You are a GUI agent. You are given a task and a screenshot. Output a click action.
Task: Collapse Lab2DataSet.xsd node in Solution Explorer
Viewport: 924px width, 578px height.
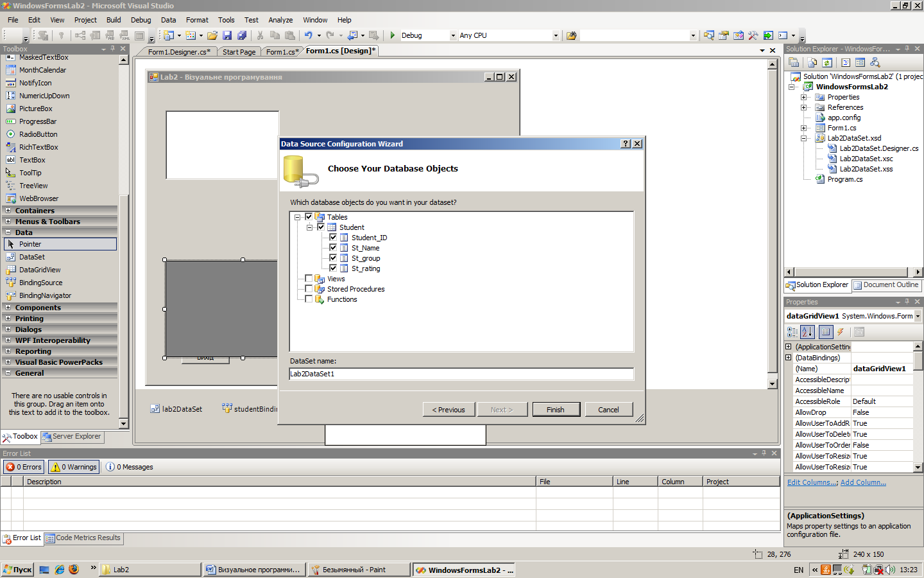point(803,138)
